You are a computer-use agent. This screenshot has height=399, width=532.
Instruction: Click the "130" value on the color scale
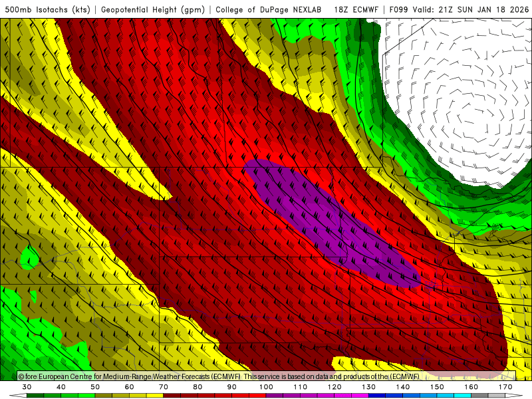click(x=368, y=387)
